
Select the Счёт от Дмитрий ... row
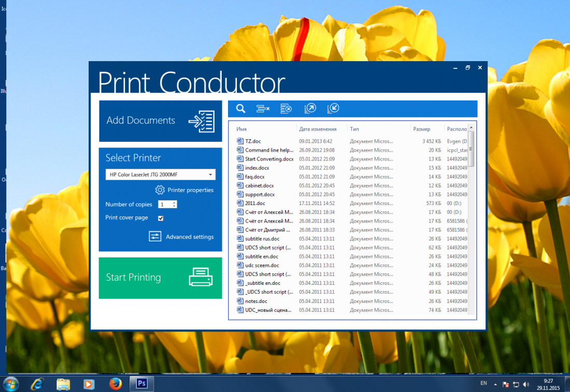click(x=351, y=229)
